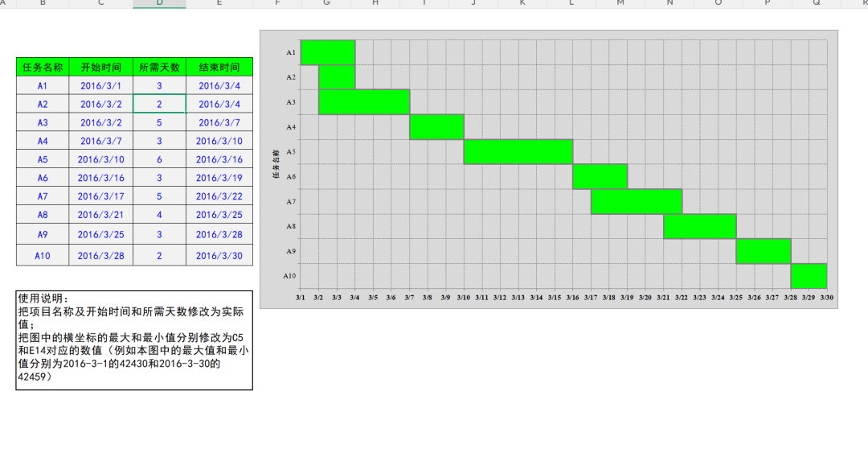Select the duration cell for task A2

(x=159, y=104)
